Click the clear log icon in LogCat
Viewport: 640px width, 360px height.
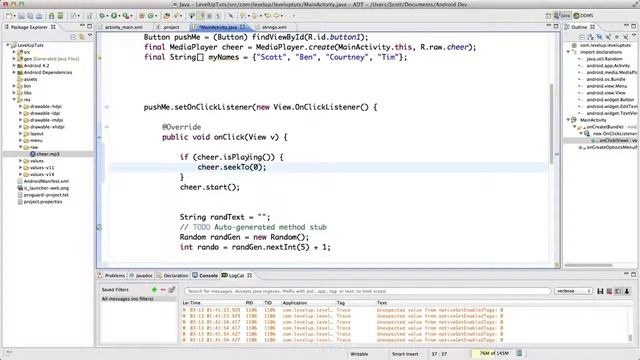[x=609, y=291]
